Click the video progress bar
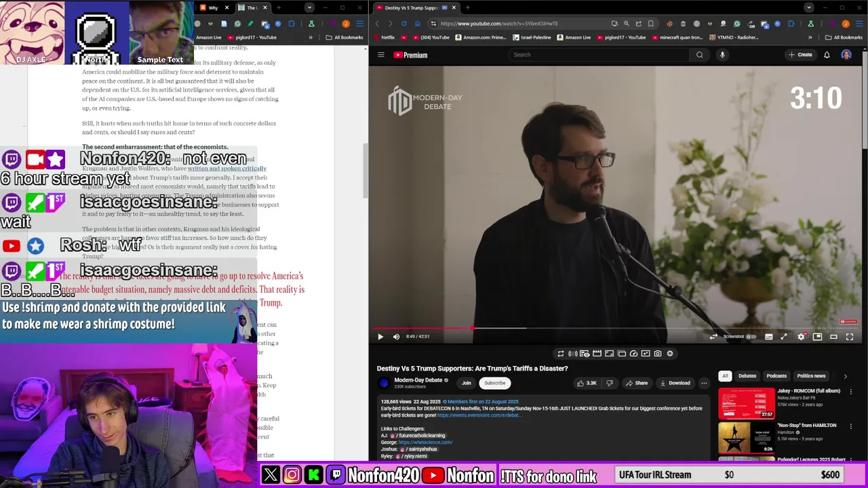Screen dimensions: 868x488 click(615, 329)
